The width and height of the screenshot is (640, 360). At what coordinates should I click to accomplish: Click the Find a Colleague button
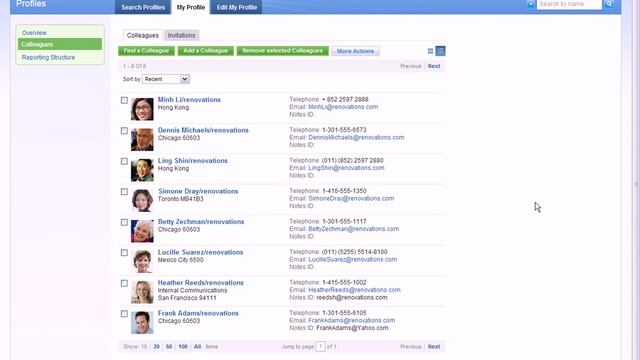147,51
